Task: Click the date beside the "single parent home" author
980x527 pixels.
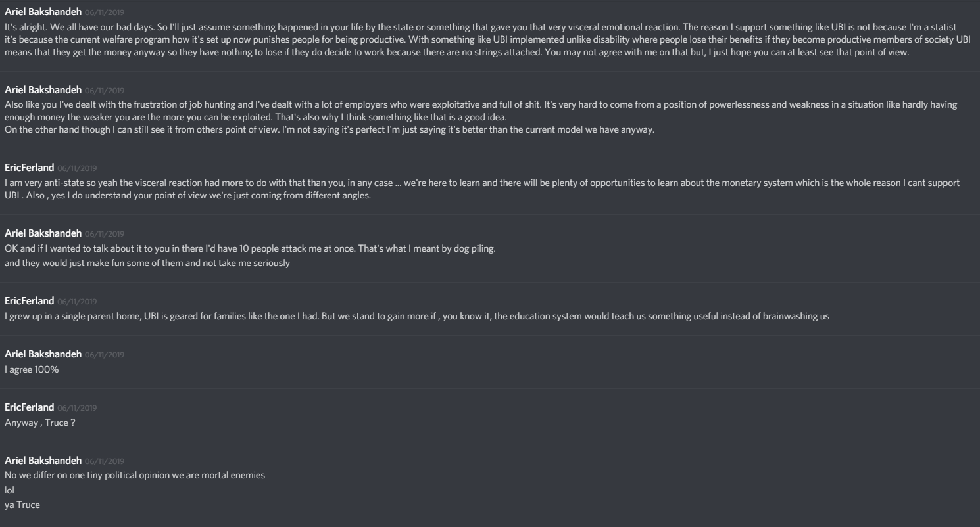Action: [77, 302]
